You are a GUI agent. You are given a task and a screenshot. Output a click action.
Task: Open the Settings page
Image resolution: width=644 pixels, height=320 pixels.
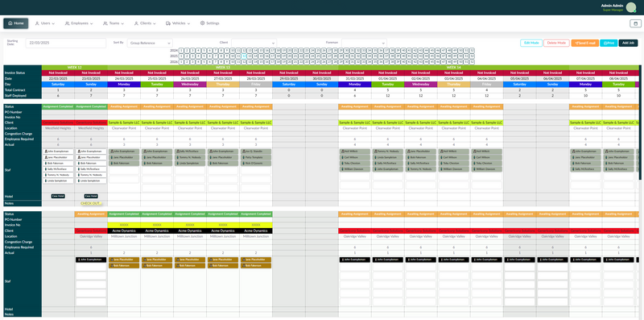209,23
